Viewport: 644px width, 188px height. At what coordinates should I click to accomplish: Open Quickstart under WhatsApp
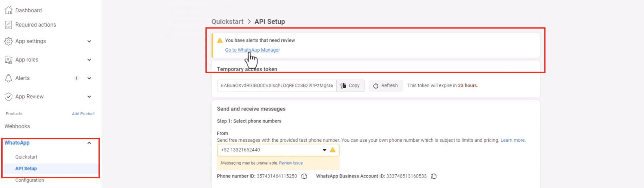tap(26, 157)
